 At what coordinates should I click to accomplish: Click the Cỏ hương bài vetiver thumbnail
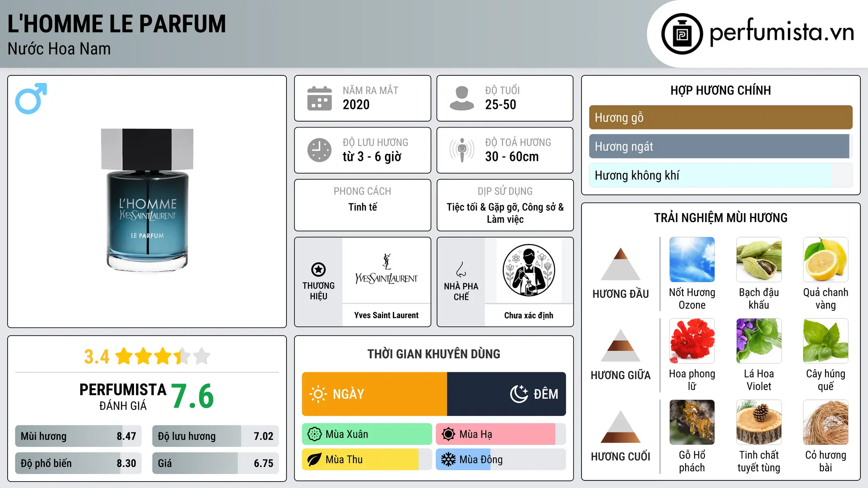pos(826,422)
